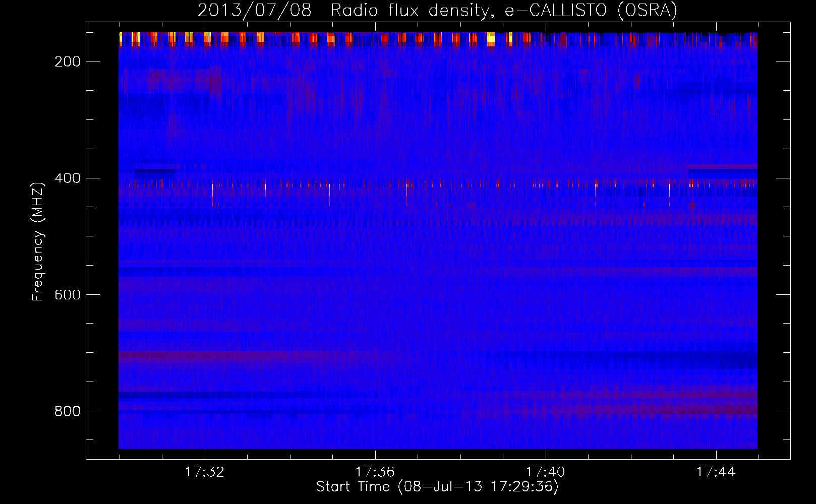
Task: Click the plot title '2013/07/08 Radio flux density, e-CALLISTO (OSRA)'
Action: click(x=437, y=10)
